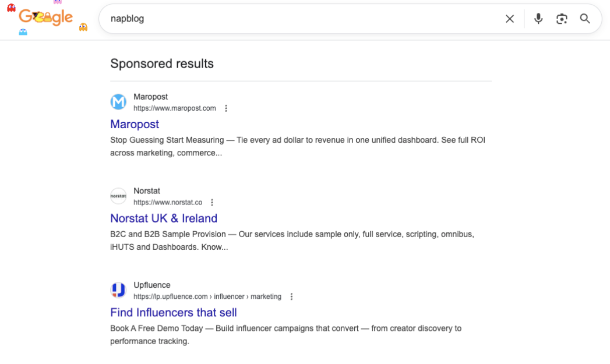Click the blue ghost below the Google logo
The height and width of the screenshot is (364, 610).
[x=22, y=33]
